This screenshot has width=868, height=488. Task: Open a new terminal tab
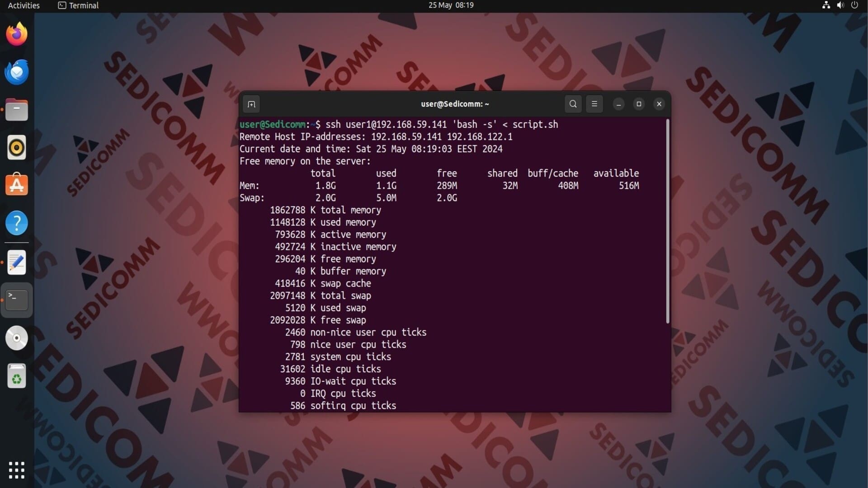[x=251, y=104]
